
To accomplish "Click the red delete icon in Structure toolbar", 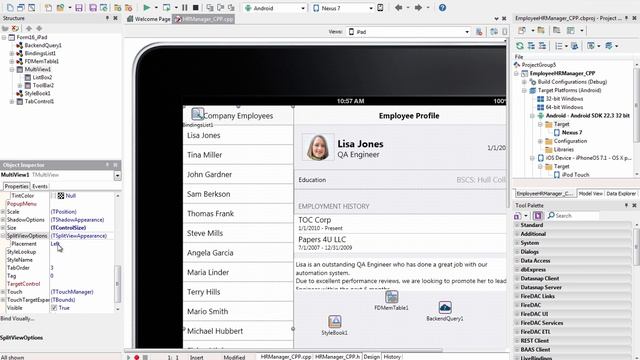I will pyautogui.click(x=15, y=28).
